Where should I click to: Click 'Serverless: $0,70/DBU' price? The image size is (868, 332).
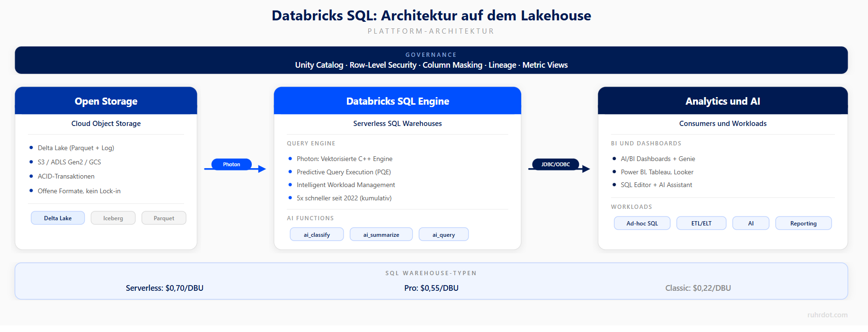point(165,288)
